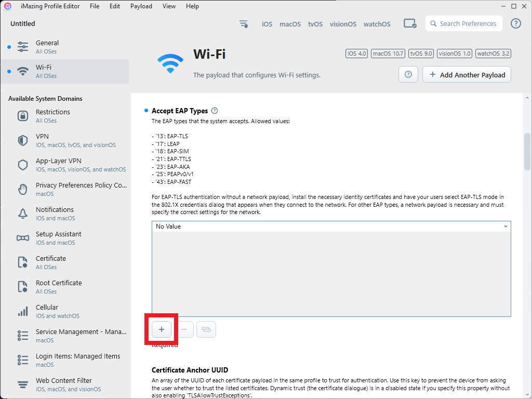The height and width of the screenshot is (399, 532).
Task: Click the main content vertical scrollbar thumb
Action: pyautogui.click(x=527, y=151)
